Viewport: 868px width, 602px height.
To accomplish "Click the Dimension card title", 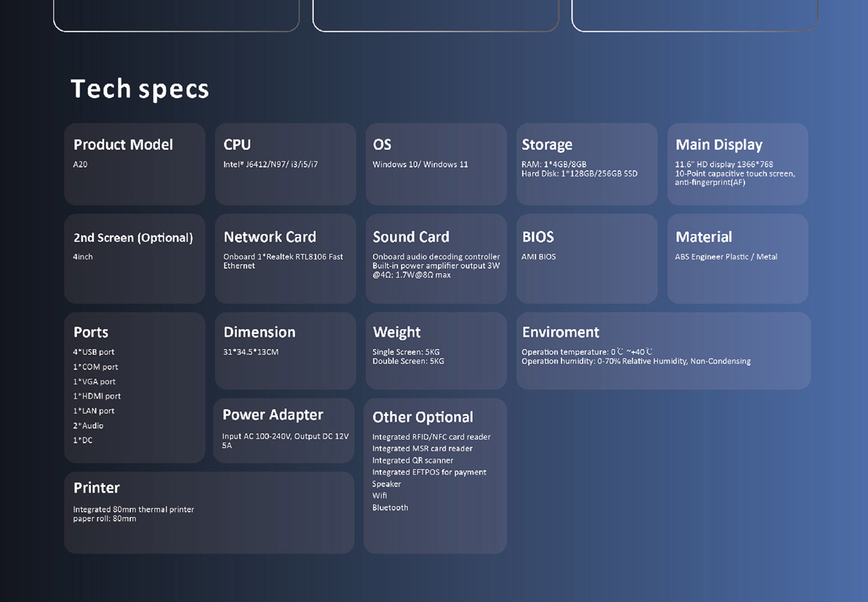I will click(x=259, y=332).
